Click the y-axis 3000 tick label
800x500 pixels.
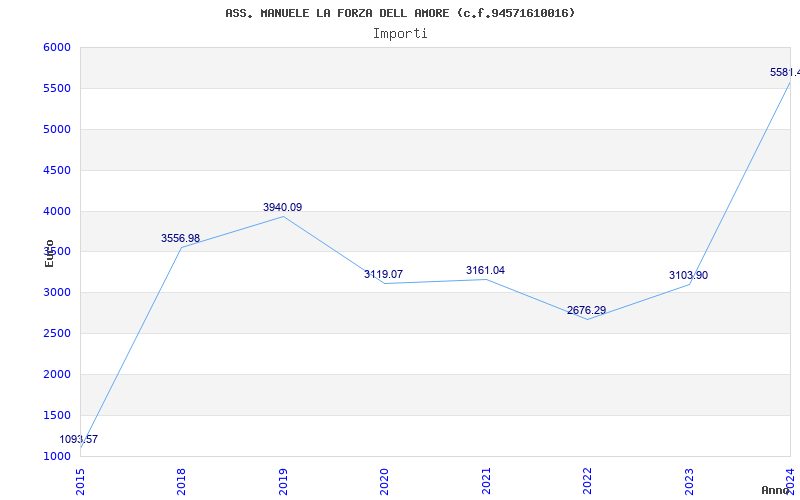[57, 293]
